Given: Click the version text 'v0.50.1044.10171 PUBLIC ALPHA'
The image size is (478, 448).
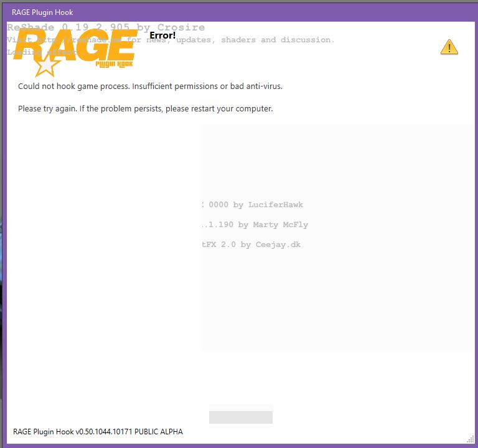Looking at the screenshot, I should [129, 432].
